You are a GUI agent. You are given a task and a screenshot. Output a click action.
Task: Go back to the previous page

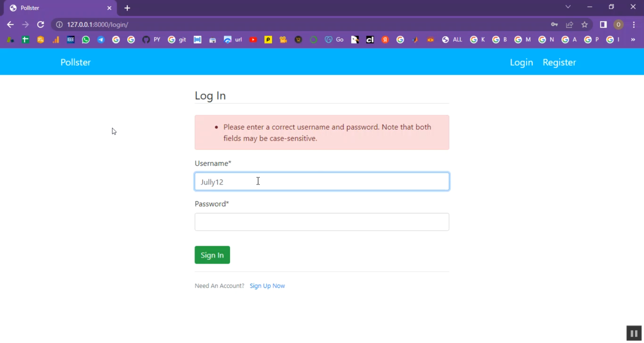(x=10, y=24)
